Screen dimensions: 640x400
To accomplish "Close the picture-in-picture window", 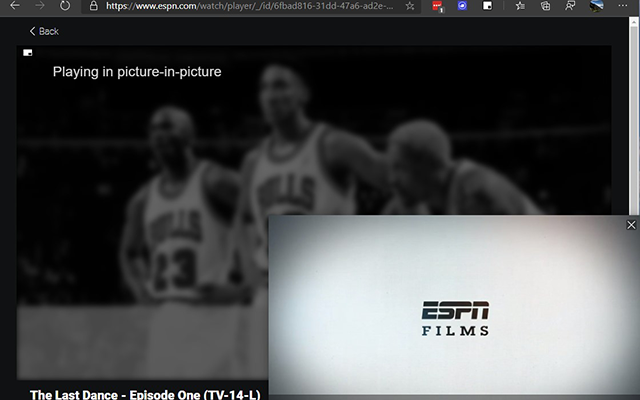I will tap(631, 225).
